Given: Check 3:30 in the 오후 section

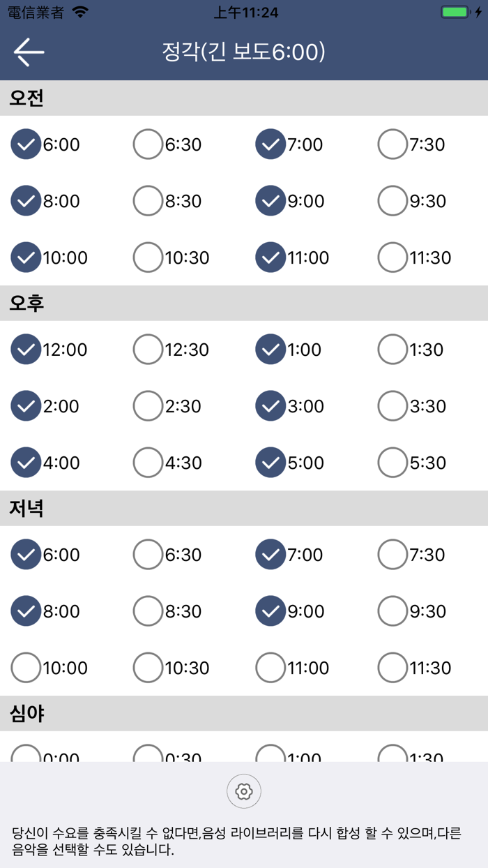Looking at the screenshot, I should tap(392, 406).
